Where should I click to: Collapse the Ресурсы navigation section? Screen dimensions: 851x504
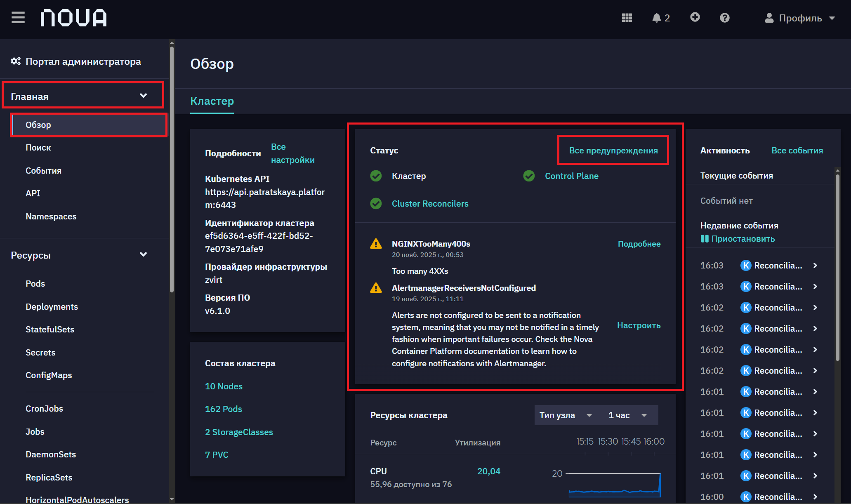pos(79,255)
